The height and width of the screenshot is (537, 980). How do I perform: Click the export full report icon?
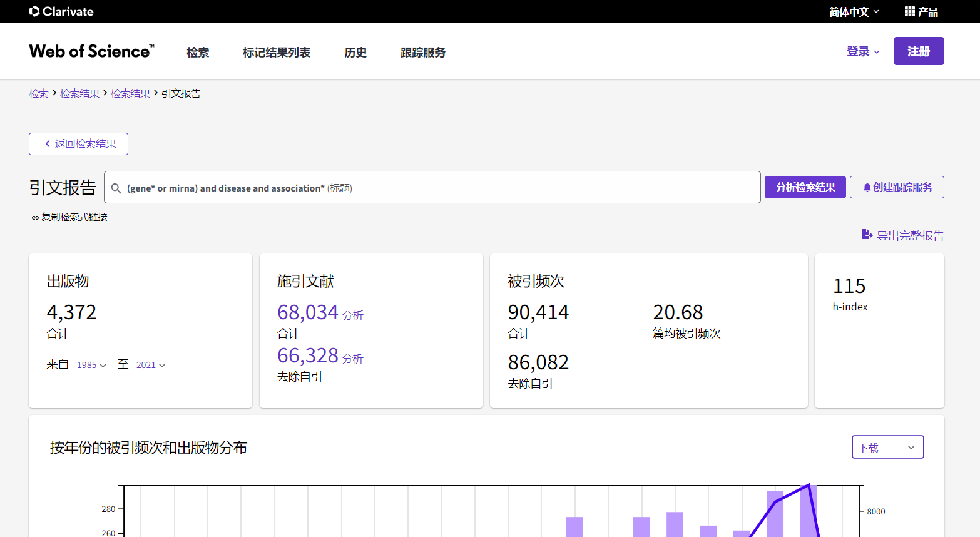[867, 235]
